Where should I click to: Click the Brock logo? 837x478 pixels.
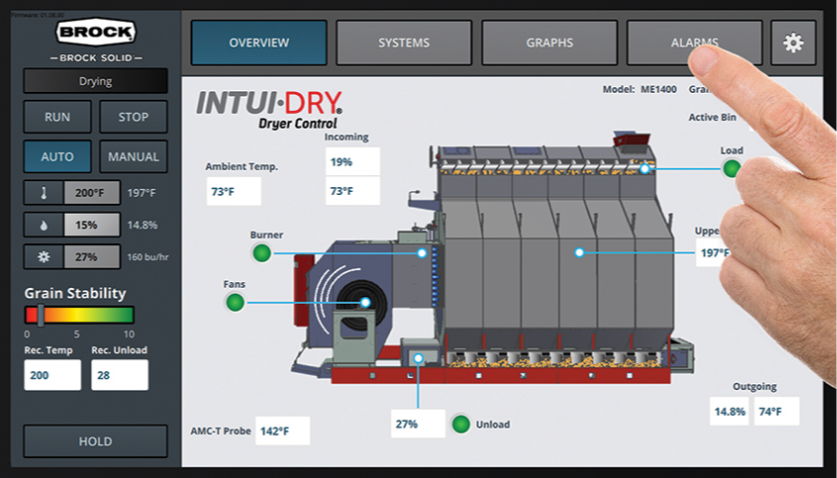96,32
